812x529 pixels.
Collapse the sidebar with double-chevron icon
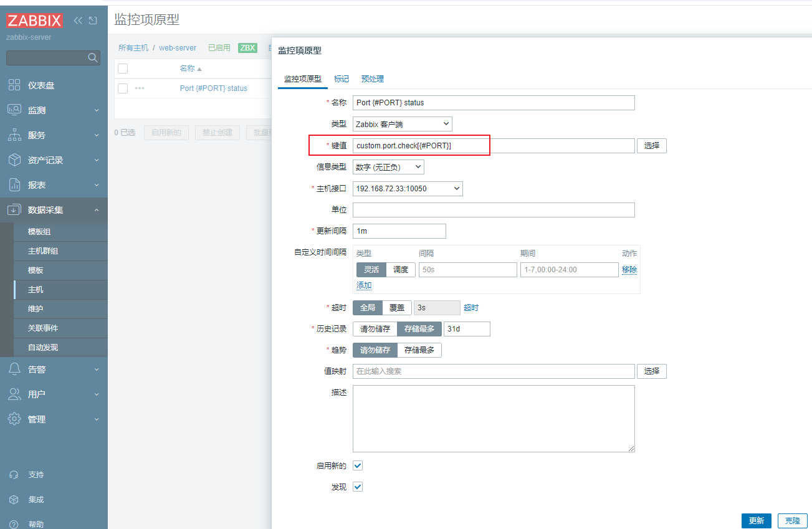pyautogui.click(x=78, y=21)
